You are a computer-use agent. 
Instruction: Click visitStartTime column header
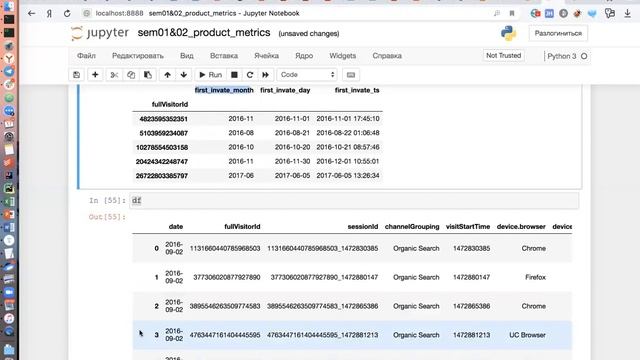468,227
